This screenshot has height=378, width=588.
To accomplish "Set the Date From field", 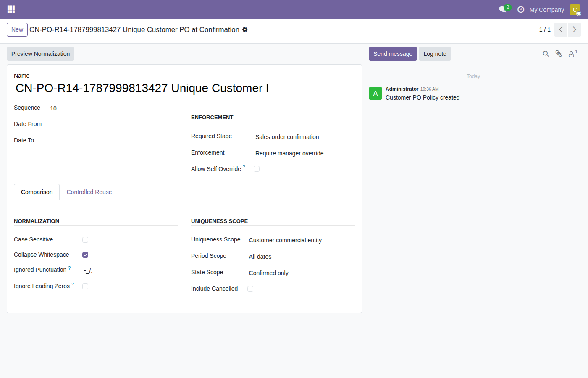I will tap(113, 124).
